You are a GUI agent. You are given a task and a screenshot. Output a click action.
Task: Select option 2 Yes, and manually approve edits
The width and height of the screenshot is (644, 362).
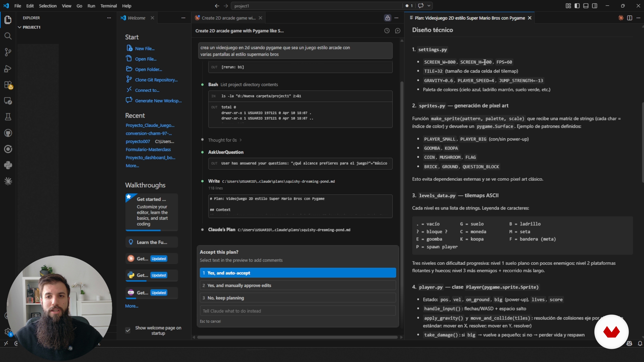pos(298,285)
